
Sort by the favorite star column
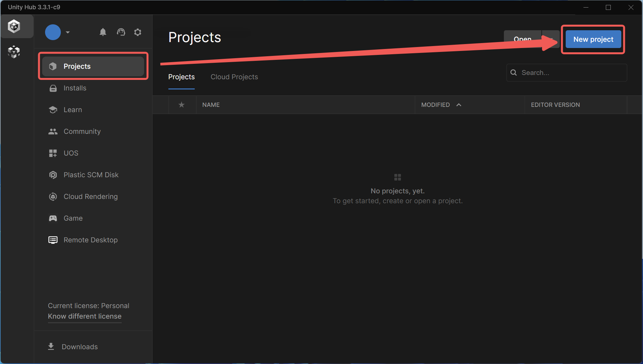182,105
